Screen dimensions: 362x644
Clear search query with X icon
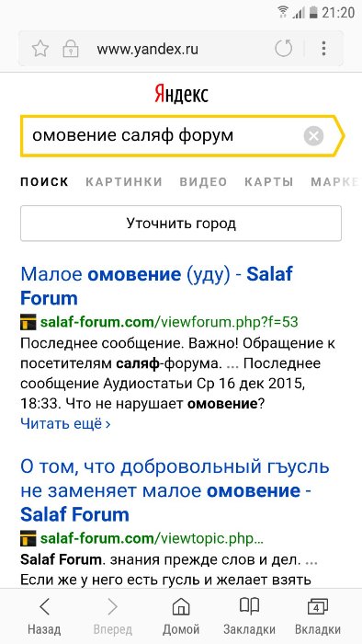click(313, 135)
